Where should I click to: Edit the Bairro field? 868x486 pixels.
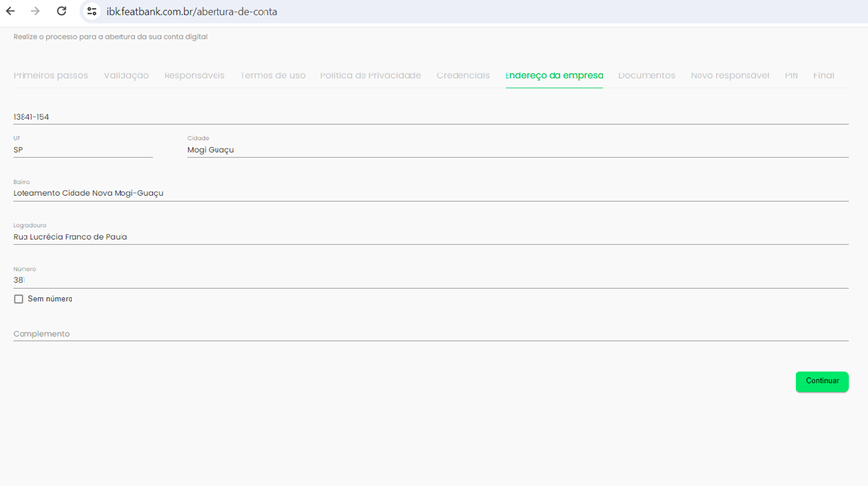point(431,193)
